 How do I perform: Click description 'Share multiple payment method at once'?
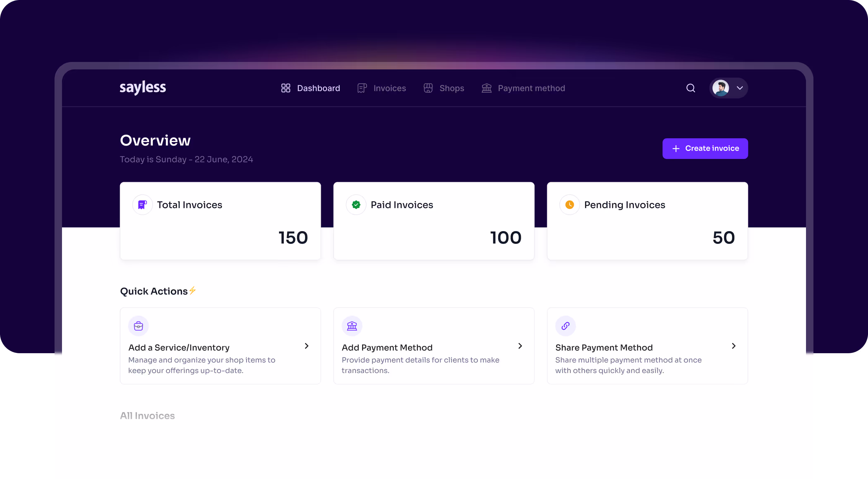pos(628,365)
